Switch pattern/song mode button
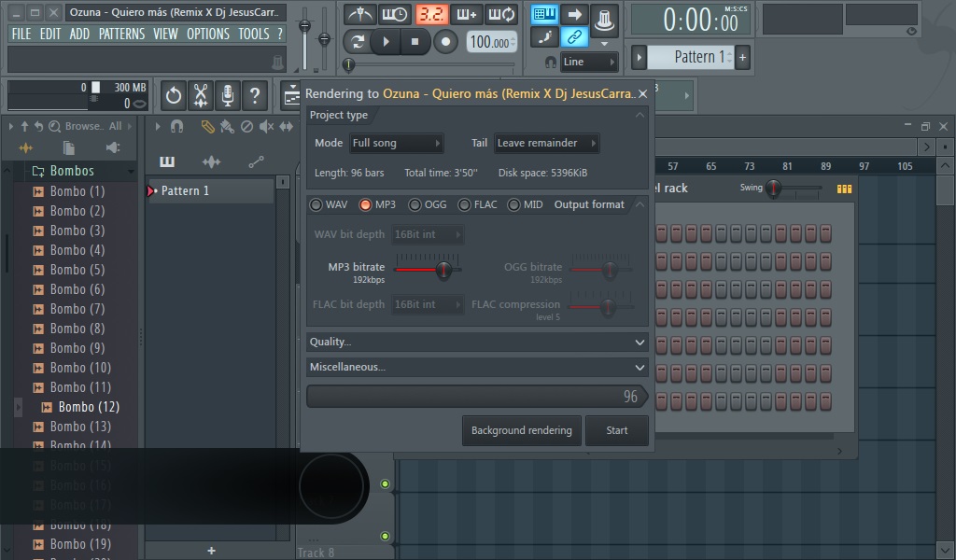This screenshot has height=560, width=956. click(x=358, y=42)
